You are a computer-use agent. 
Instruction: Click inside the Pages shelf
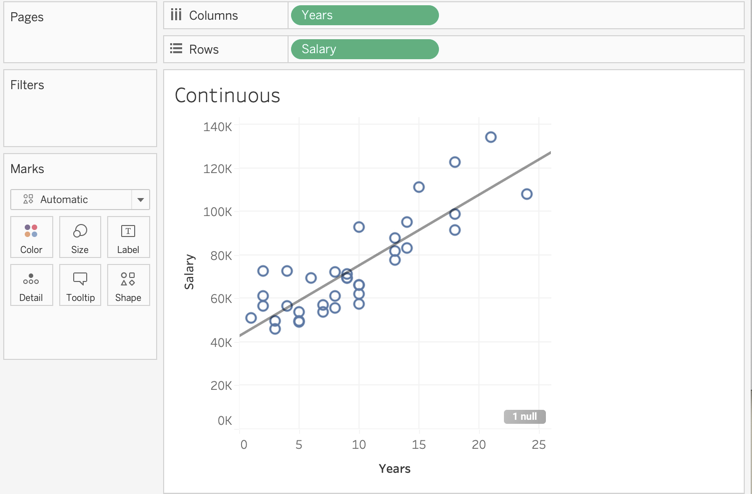(x=80, y=40)
